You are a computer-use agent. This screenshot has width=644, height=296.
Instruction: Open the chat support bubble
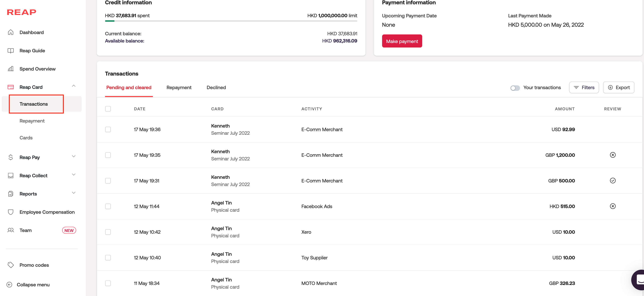tap(639, 279)
